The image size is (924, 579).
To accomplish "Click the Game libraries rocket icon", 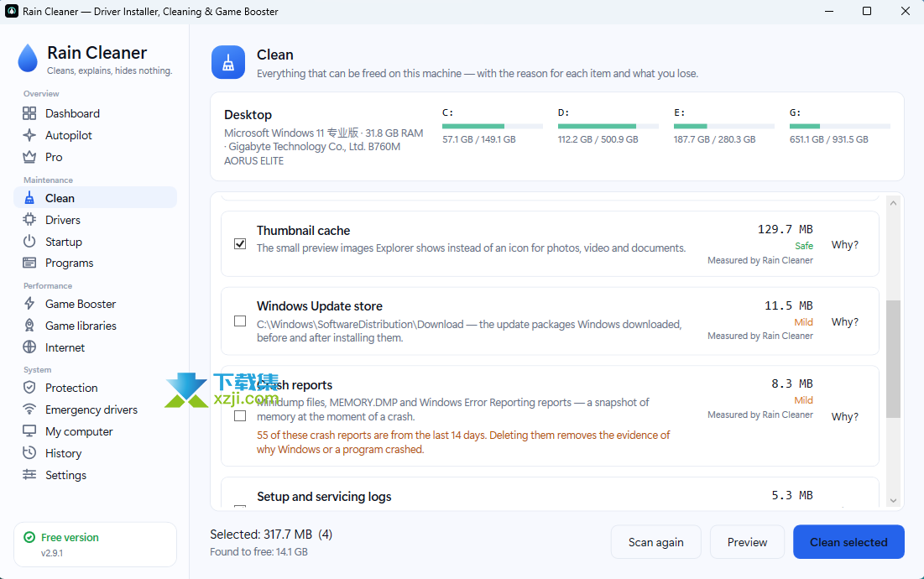I will click(29, 326).
